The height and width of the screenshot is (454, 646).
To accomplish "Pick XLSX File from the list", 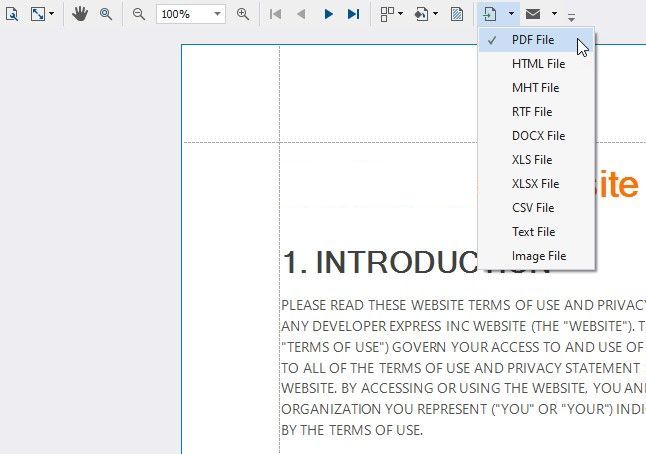I will 535,184.
